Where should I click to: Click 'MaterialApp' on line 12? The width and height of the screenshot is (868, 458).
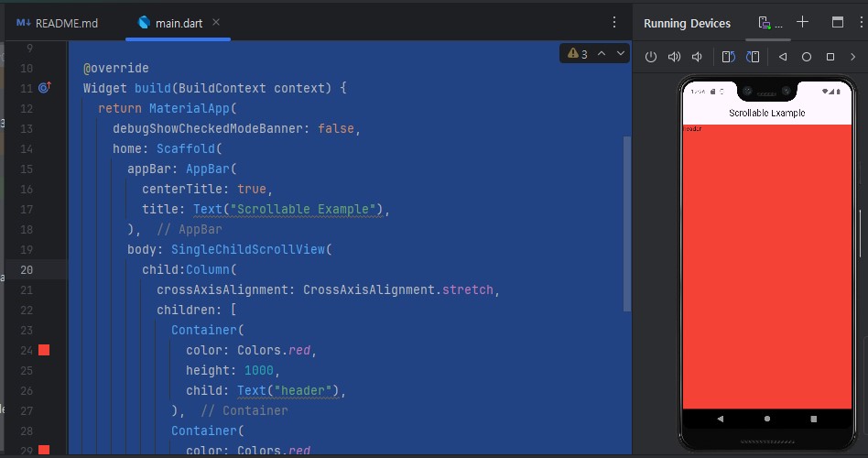coord(190,108)
